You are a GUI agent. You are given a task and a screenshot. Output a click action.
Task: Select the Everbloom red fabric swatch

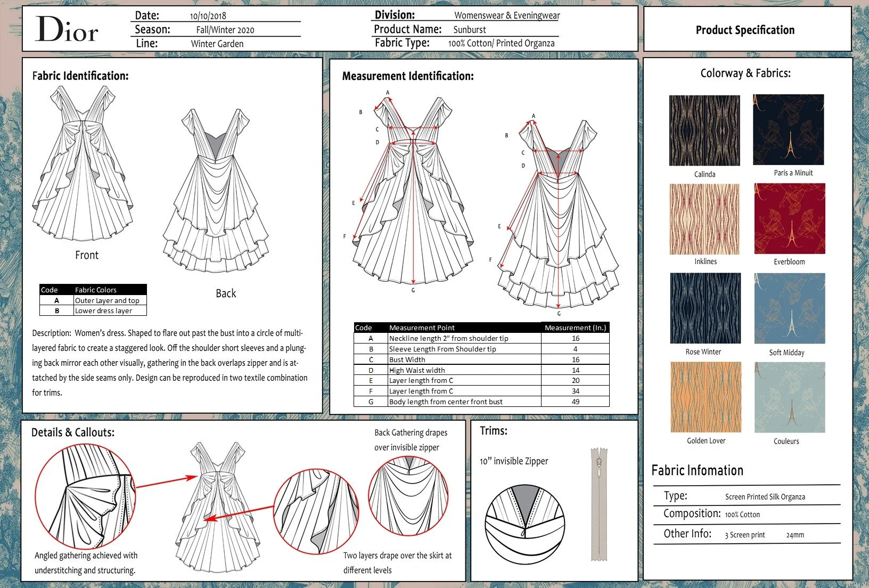coord(790,218)
